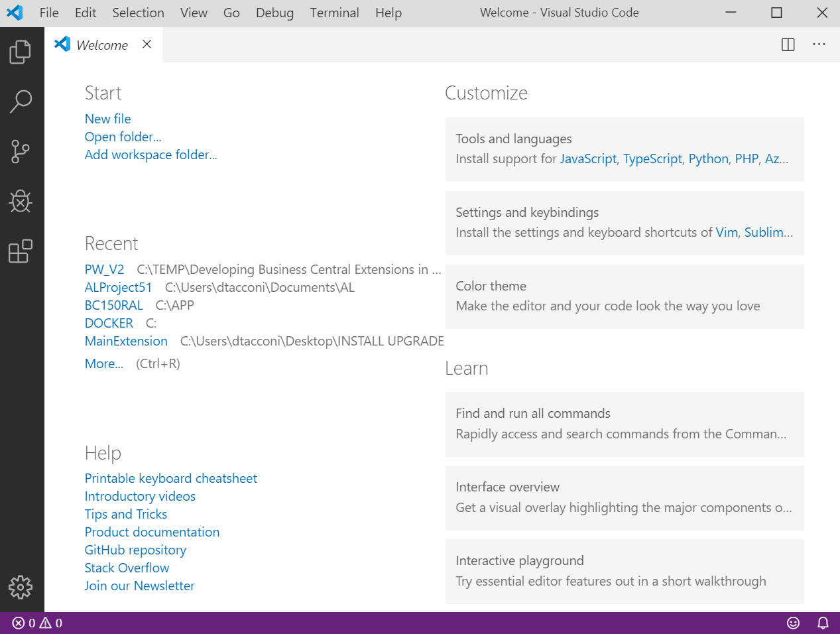Open the Selection menu

click(138, 13)
